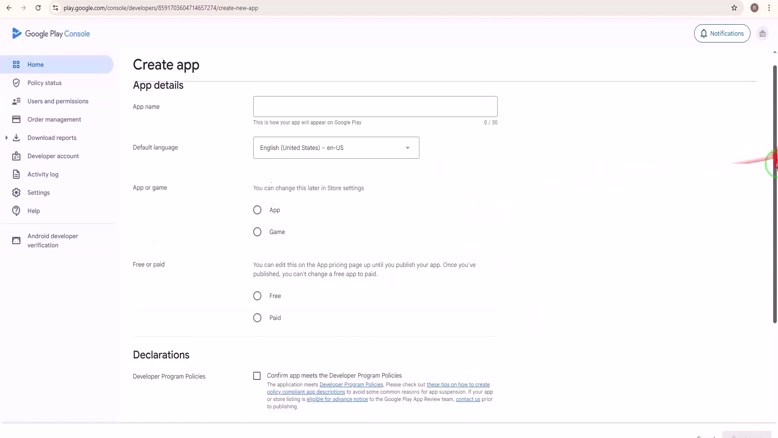Select the Paid radio button
Screen dimensions: 778x438
click(x=257, y=318)
